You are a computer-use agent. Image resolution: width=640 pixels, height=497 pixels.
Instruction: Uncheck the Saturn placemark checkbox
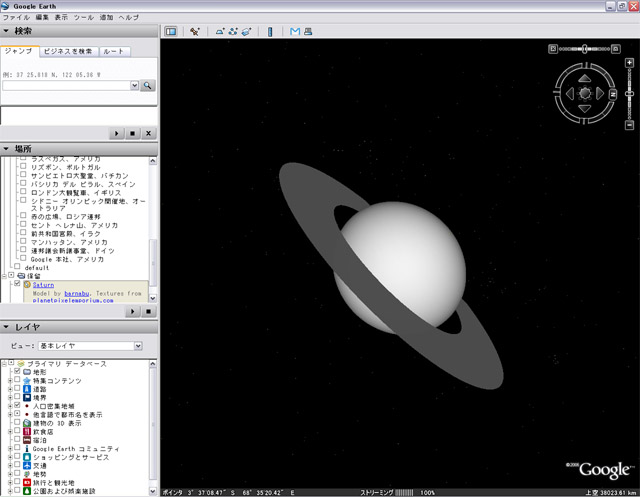pos(17,283)
